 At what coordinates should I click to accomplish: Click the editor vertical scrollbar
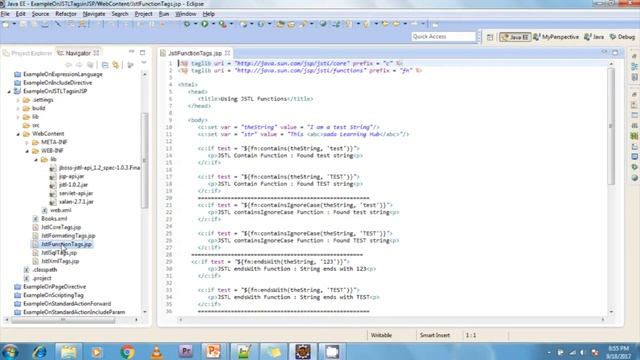(x=611, y=127)
